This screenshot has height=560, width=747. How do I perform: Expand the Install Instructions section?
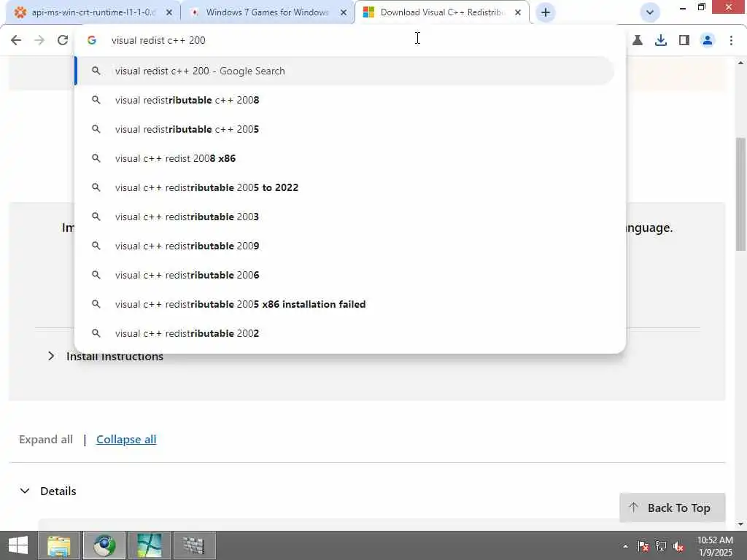[106, 356]
